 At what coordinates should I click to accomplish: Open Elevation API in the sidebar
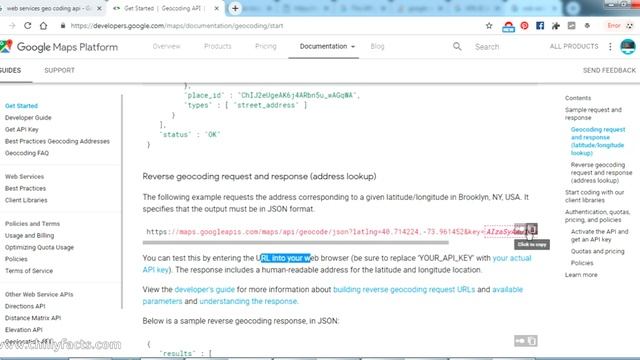click(x=24, y=329)
